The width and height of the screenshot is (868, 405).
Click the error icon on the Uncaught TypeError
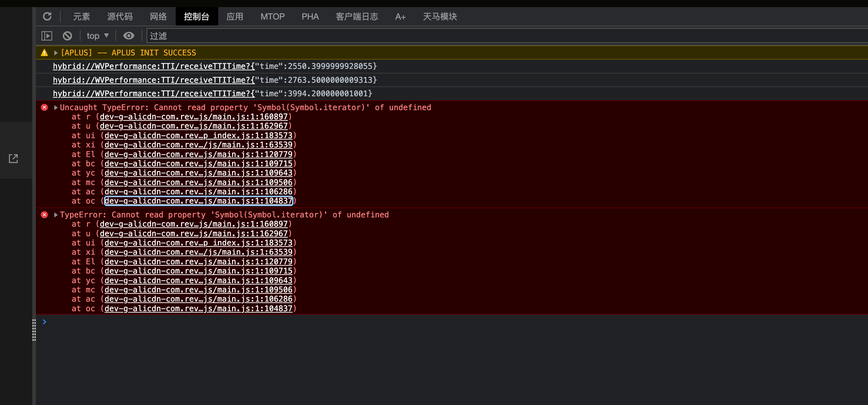pos(44,107)
